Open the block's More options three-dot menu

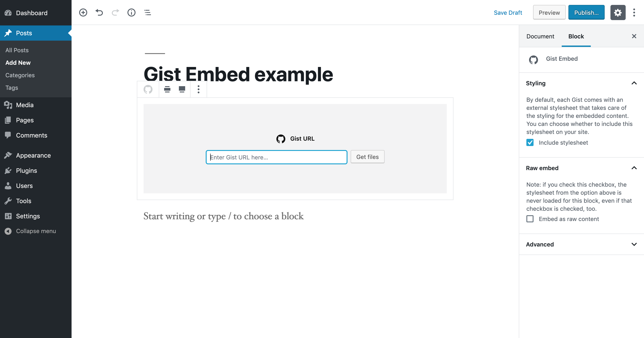(199, 89)
